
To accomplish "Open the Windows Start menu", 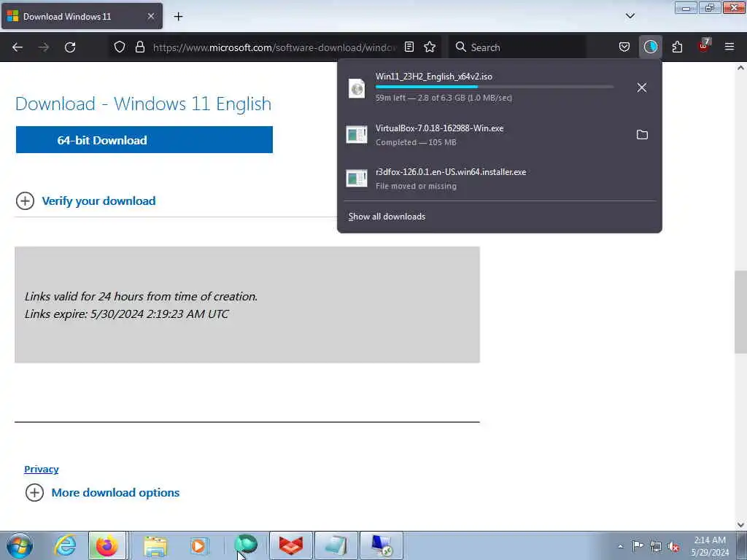I will [20, 545].
